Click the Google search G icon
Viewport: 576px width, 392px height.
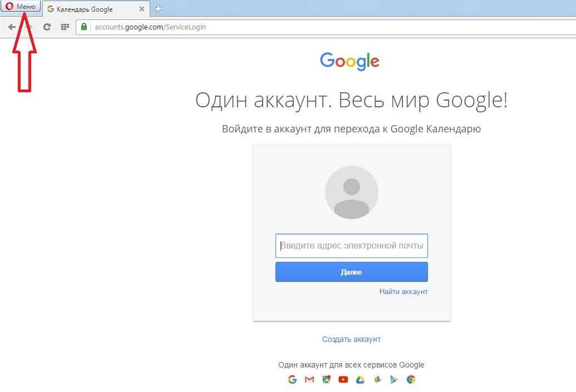292,380
